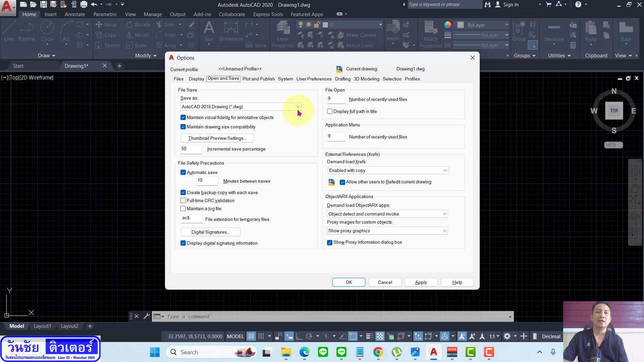Click the Incremental save percentage field
This screenshot has width=644, height=362.
(x=191, y=149)
